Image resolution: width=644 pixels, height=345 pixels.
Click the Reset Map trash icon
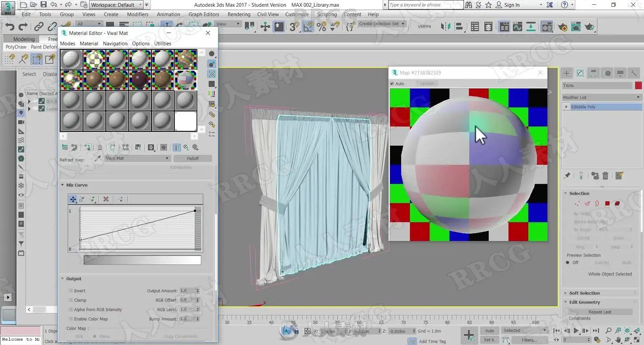click(100, 148)
